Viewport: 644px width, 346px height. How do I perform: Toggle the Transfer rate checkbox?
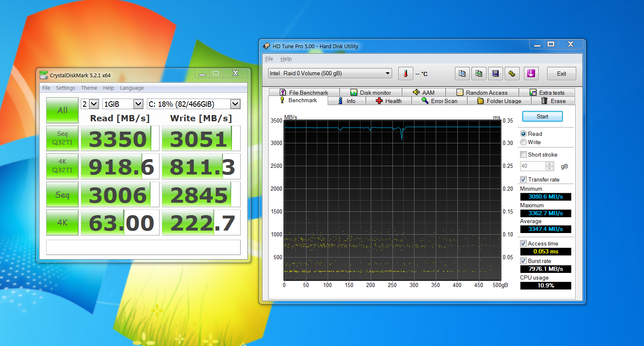pyautogui.click(x=523, y=179)
